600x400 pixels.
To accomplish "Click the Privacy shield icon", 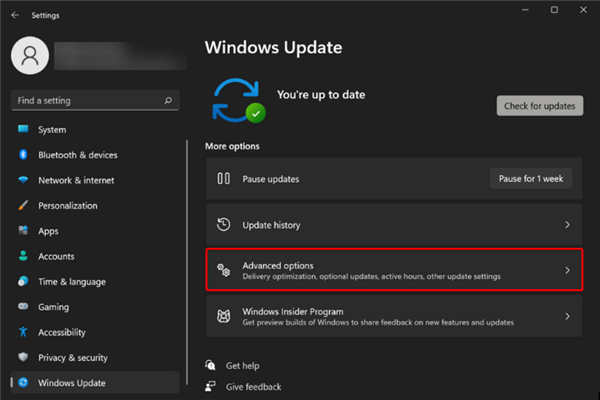I will 23,357.
